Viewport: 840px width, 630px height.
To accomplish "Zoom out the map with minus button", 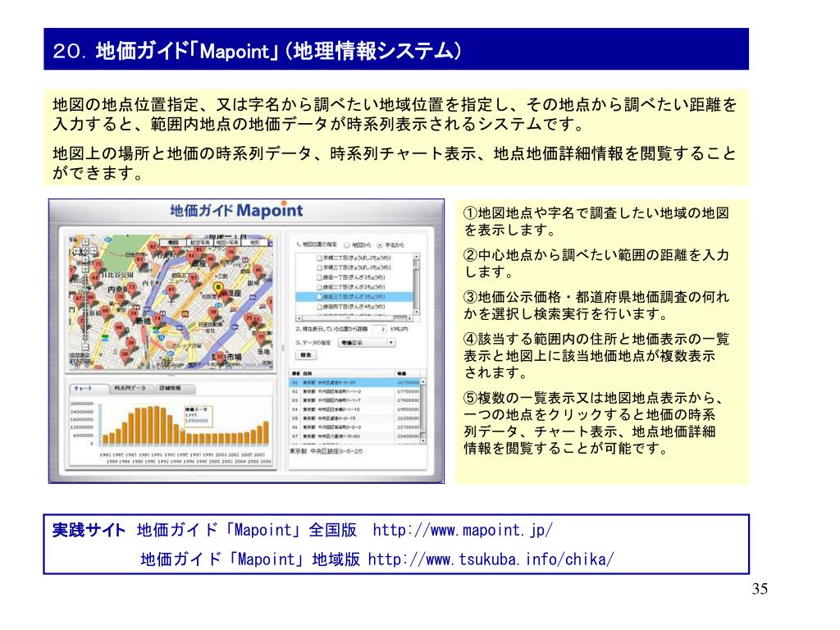I will click(x=85, y=347).
